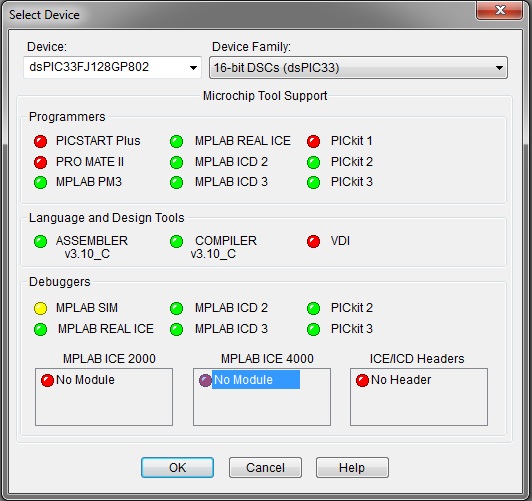Click the MPLAB PM3 label

[89, 182]
